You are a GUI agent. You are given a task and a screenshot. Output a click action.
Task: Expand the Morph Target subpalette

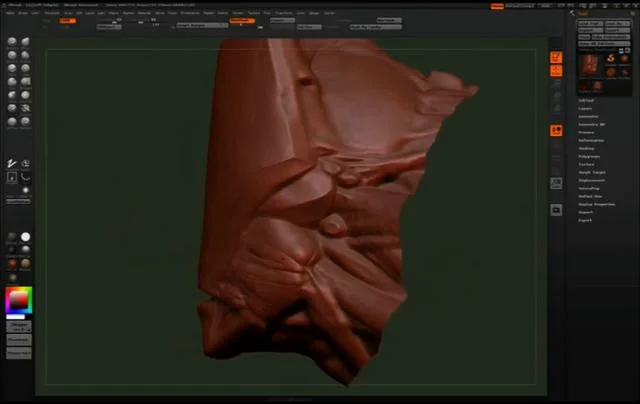(x=592, y=172)
